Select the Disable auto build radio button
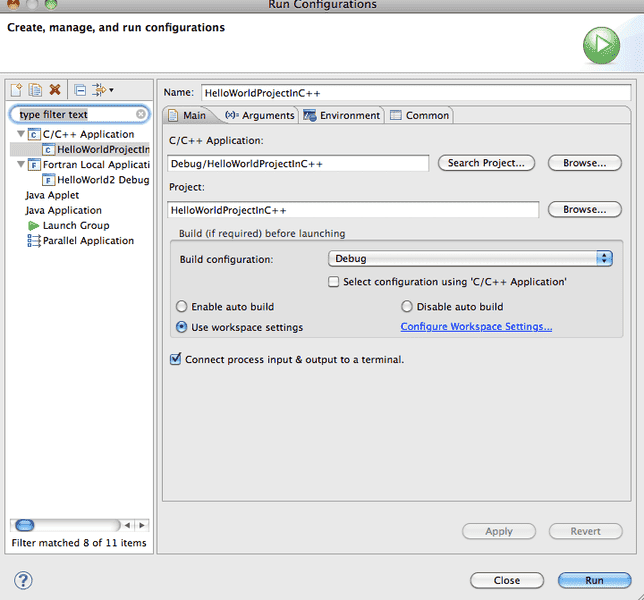Image resolution: width=644 pixels, height=600 pixels. tap(407, 307)
